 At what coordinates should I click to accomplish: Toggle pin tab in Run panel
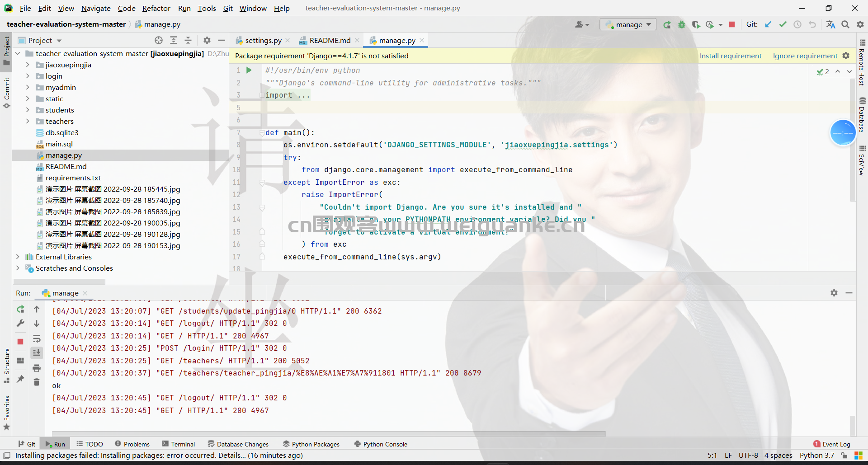click(x=20, y=379)
